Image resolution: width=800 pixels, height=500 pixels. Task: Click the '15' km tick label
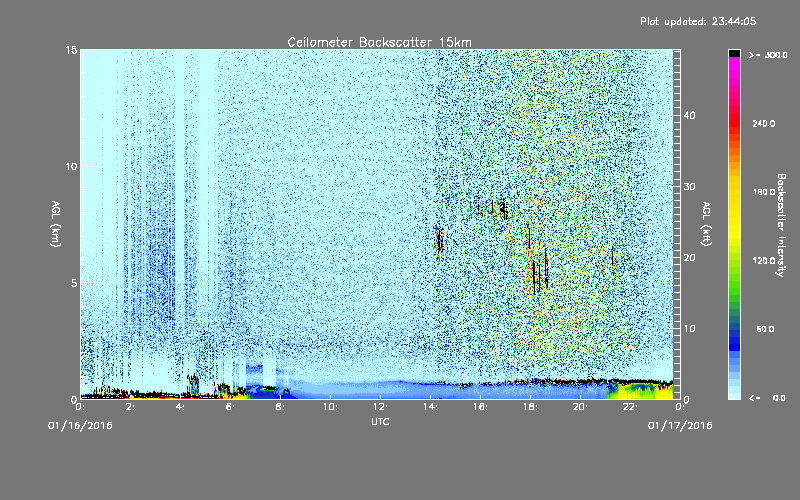(71, 50)
